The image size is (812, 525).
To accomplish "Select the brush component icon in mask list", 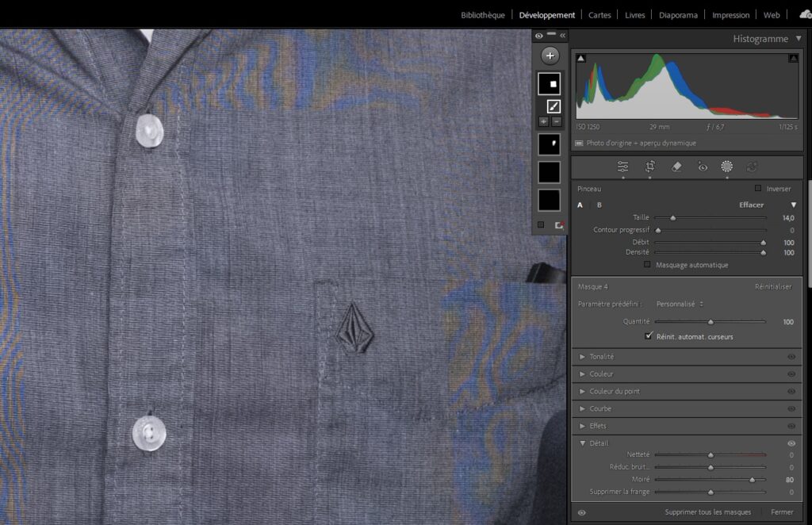I will point(553,106).
